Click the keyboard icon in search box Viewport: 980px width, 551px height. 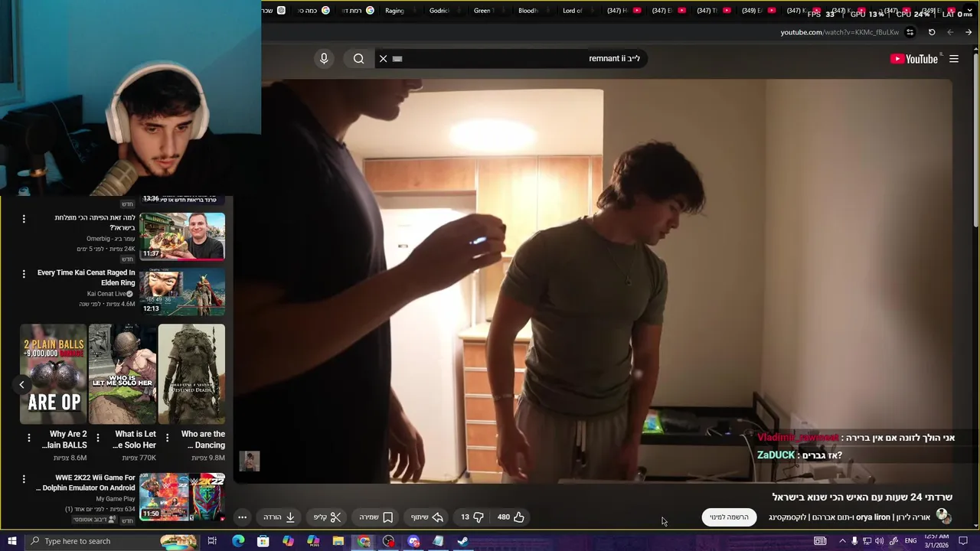(x=397, y=58)
